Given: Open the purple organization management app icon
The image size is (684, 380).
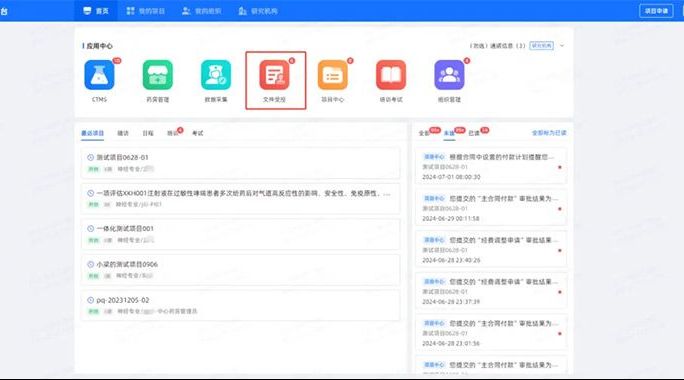Looking at the screenshot, I should 449,75.
